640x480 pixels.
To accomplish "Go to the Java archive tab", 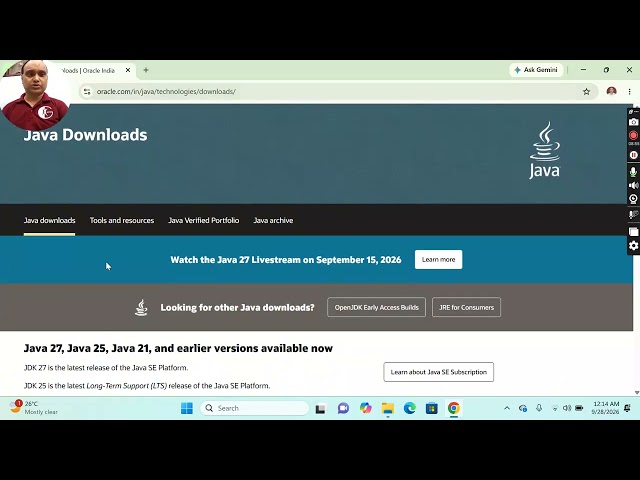I will tap(273, 220).
